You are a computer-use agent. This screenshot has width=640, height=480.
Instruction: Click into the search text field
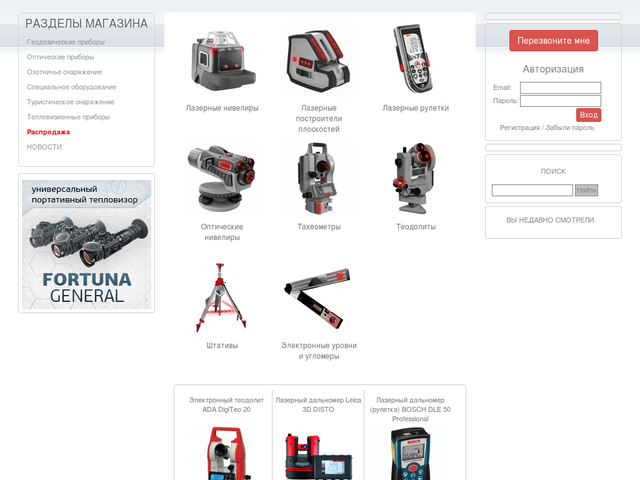point(532,190)
